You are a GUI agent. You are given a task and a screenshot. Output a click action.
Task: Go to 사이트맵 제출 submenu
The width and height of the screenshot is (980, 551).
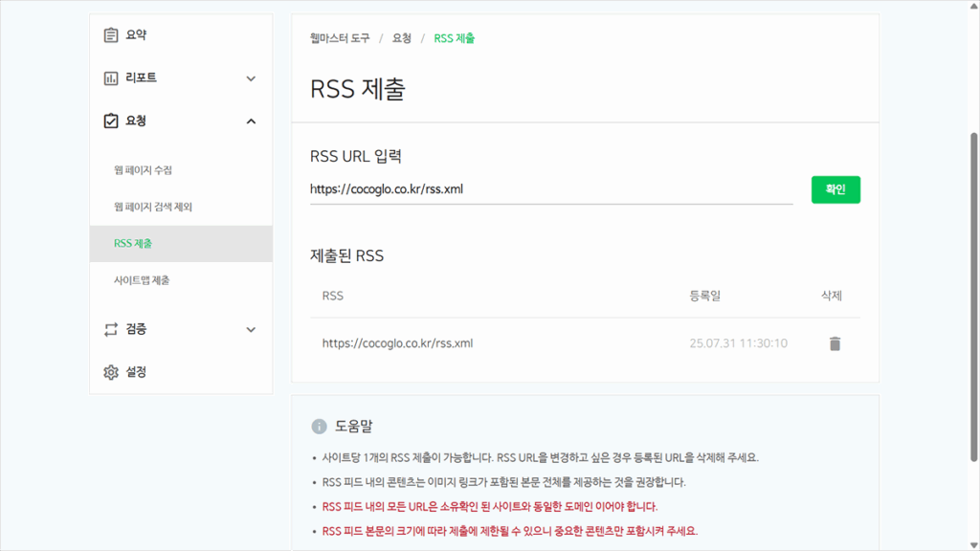142,280
